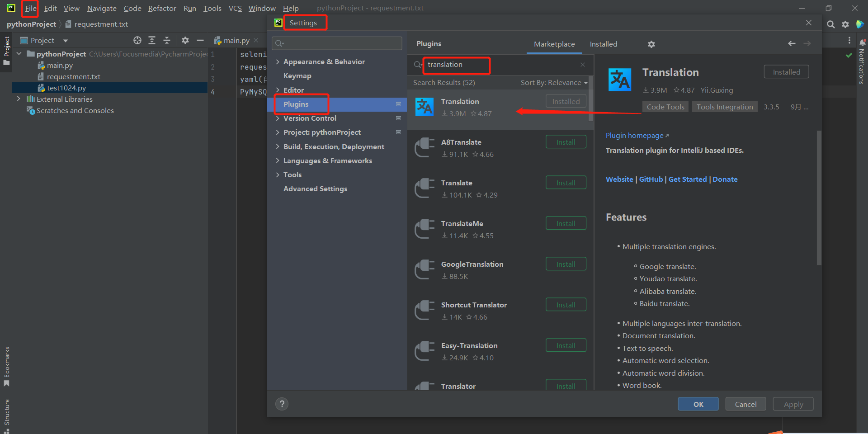The height and width of the screenshot is (434, 868).
Task: Click the plugin search box
Action: [501, 65]
